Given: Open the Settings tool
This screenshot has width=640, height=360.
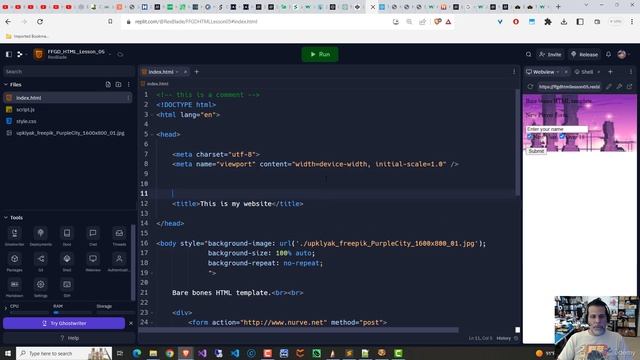Looking at the screenshot, I should 40,288.
